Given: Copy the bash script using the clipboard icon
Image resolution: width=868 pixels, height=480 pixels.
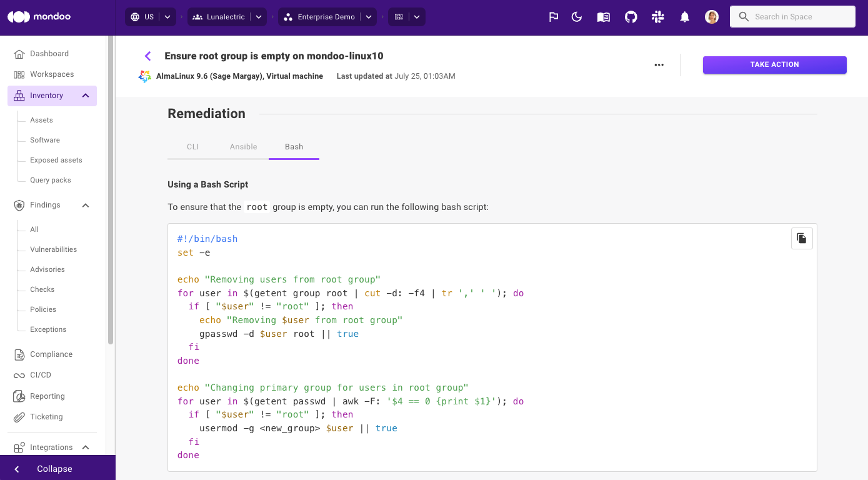Looking at the screenshot, I should coord(802,238).
